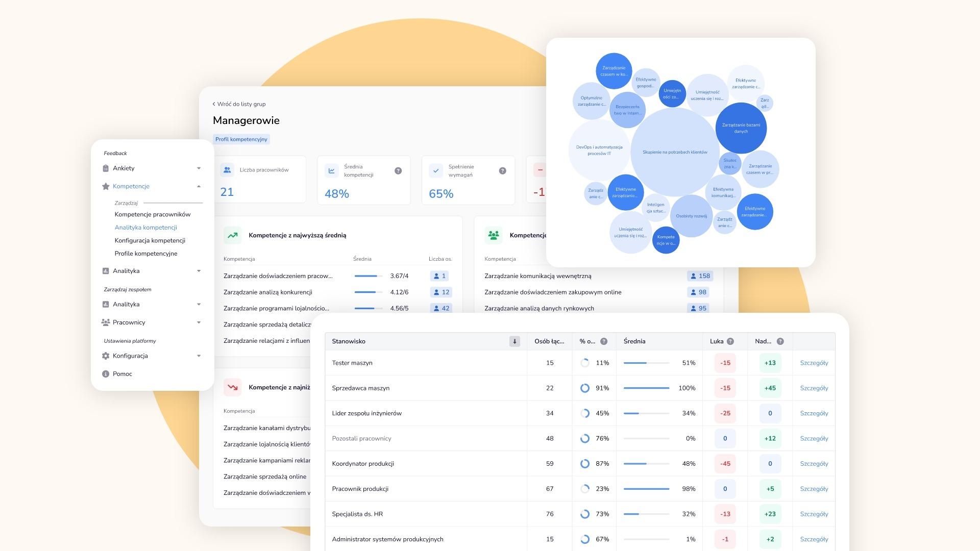Open Szczegóły for Specjalista ds. HR
The height and width of the screenshot is (551, 980).
click(x=814, y=514)
